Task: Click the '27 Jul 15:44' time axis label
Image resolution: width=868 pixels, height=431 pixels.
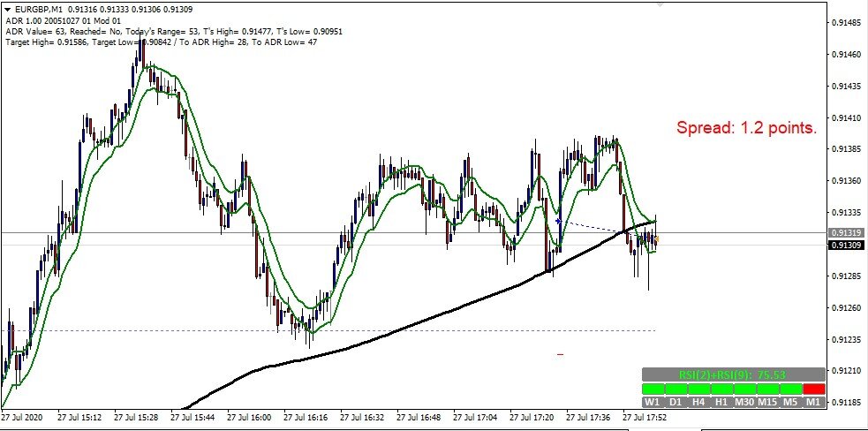Action: pos(192,417)
